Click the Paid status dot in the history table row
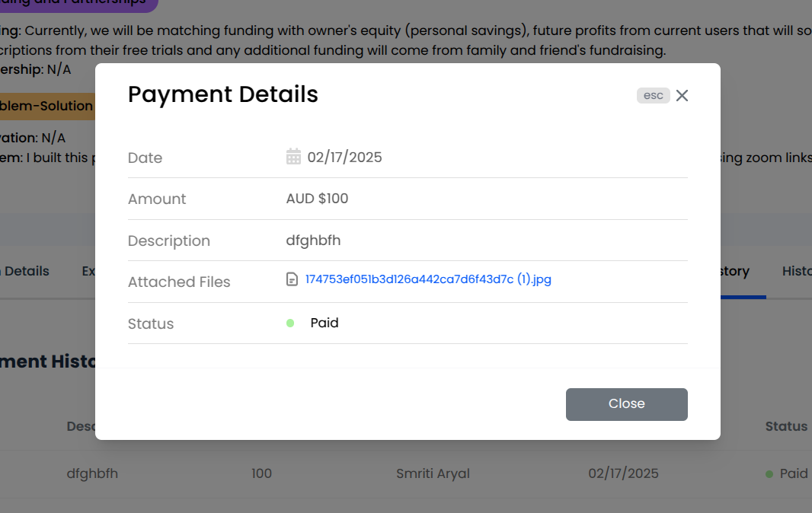 tap(771, 473)
